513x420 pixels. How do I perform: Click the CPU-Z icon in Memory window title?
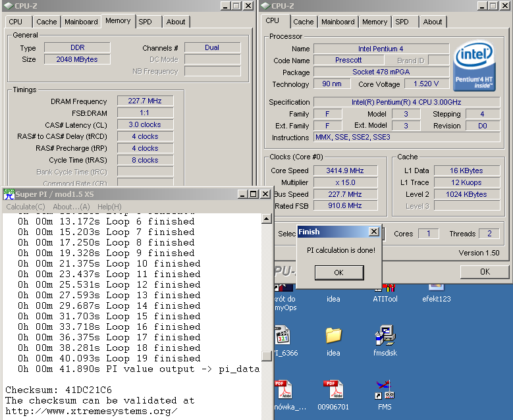coord(8,5)
